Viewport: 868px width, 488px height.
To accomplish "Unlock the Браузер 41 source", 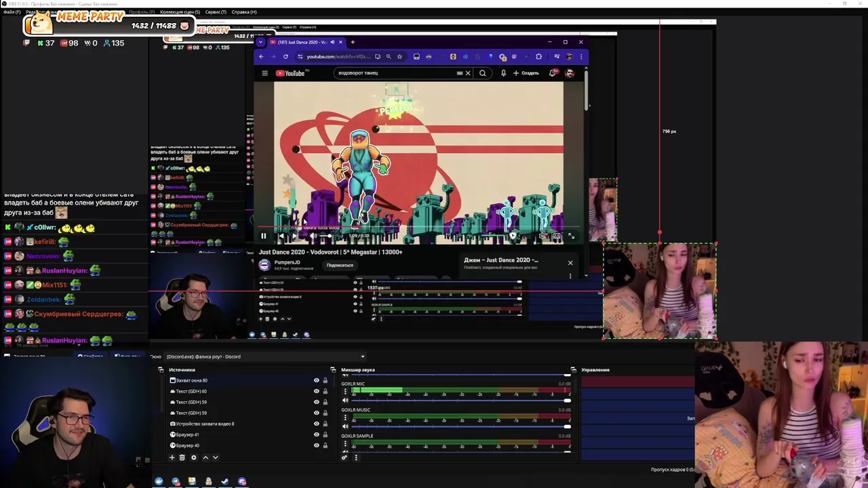I will tap(325, 434).
